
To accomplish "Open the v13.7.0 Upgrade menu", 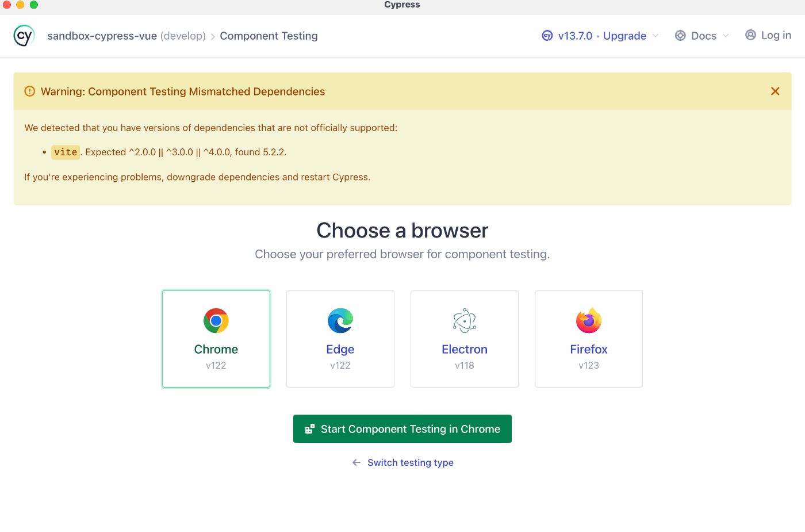I will (600, 36).
